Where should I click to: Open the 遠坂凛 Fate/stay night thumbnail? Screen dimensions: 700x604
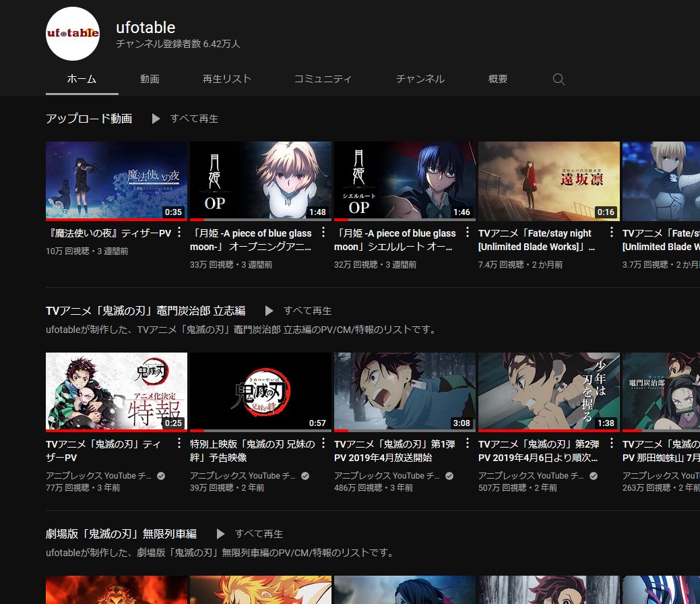(548, 181)
